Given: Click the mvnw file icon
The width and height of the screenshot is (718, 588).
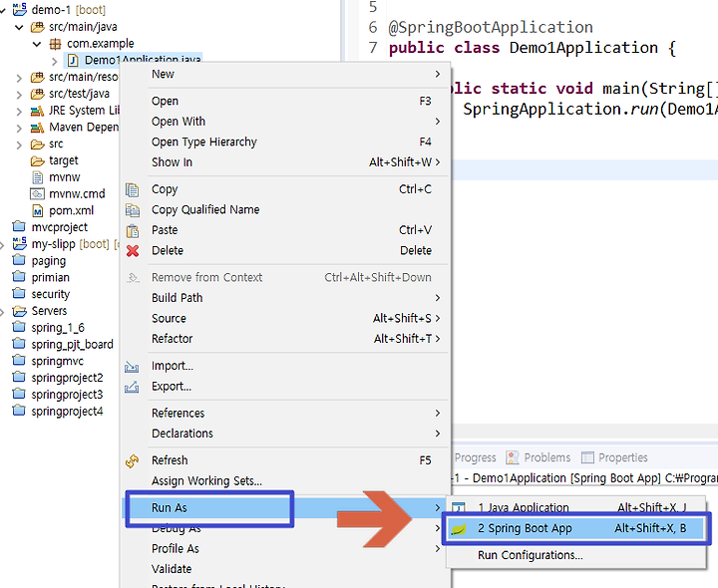Looking at the screenshot, I should tap(38, 177).
